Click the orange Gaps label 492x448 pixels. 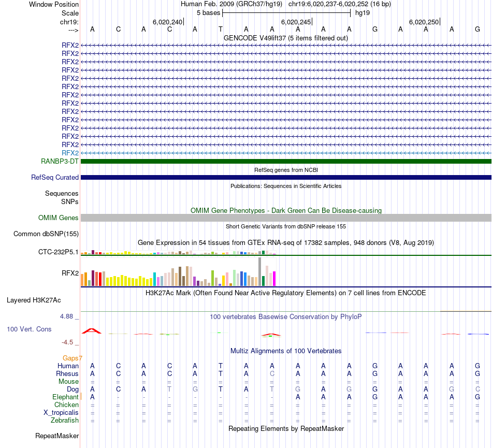click(70, 358)
